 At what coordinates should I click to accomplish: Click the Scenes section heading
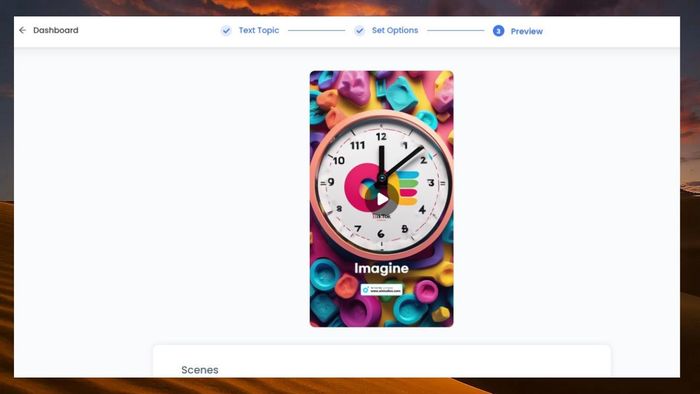click(200, 370)
